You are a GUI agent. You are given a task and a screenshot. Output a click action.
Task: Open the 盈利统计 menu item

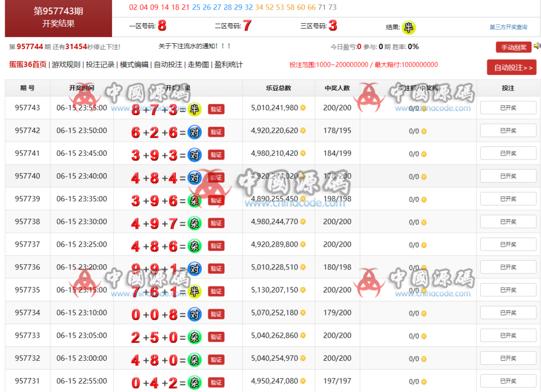(228, 64)
